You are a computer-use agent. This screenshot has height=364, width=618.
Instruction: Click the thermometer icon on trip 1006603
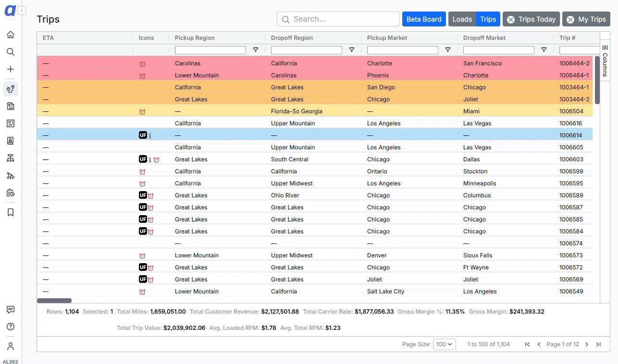tap(150, 160)
